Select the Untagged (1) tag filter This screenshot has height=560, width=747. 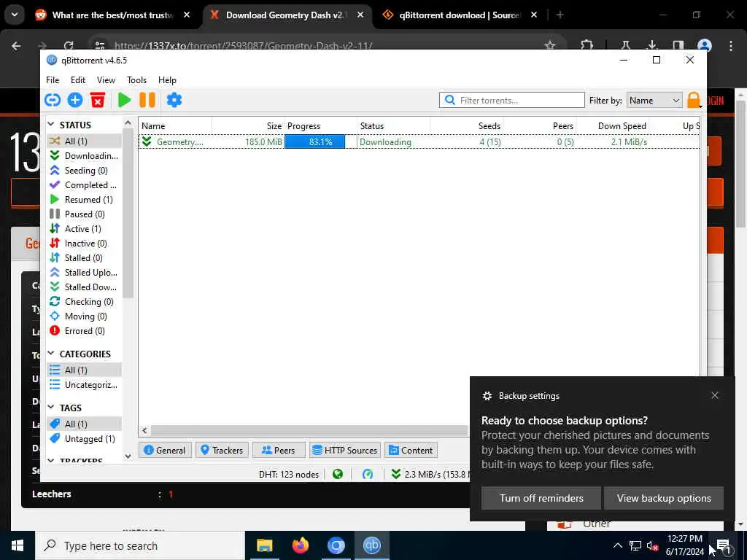point(85,438)
